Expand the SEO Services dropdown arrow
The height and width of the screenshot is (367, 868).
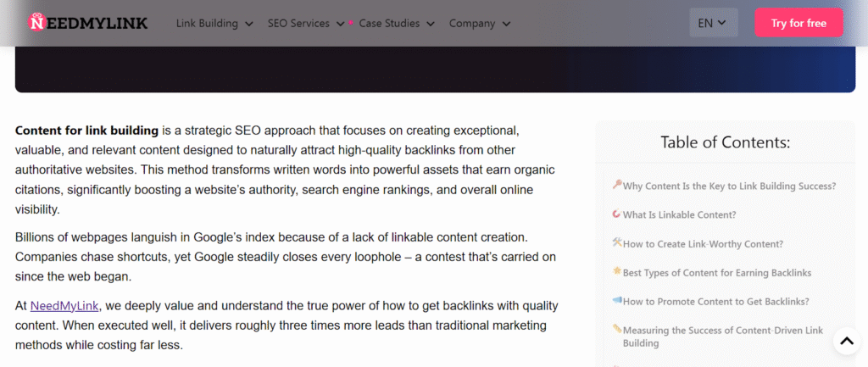(x=341, y=24)
